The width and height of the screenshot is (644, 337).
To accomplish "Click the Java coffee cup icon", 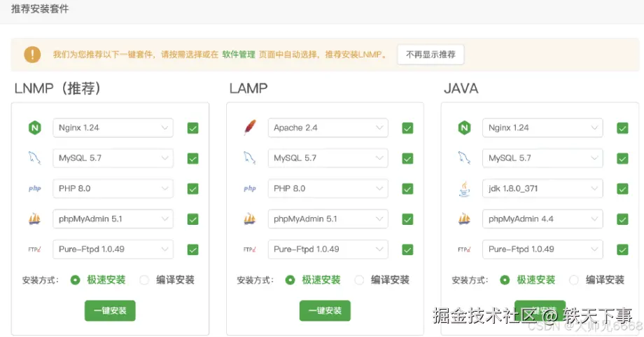I will click(465, 188).
